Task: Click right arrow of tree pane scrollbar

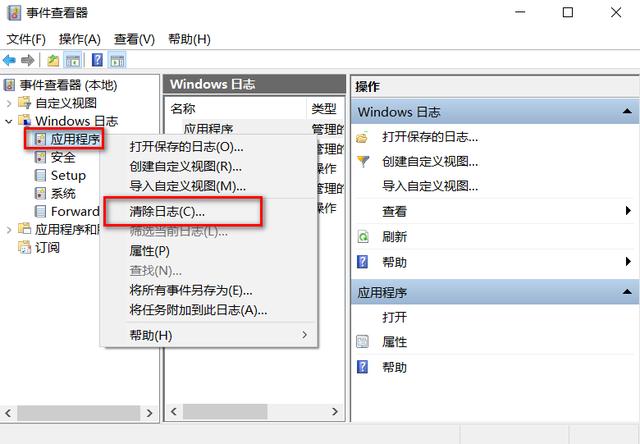Action: click(149, 413)
